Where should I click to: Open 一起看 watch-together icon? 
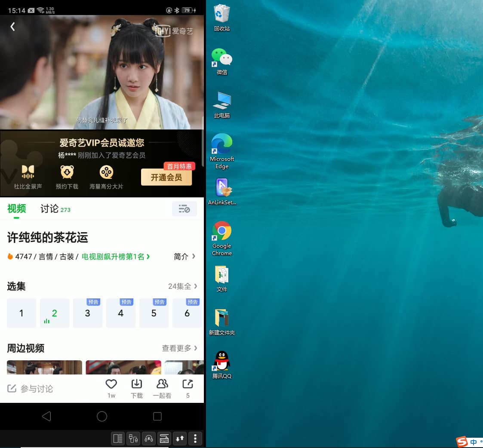(x=162, y=384)
